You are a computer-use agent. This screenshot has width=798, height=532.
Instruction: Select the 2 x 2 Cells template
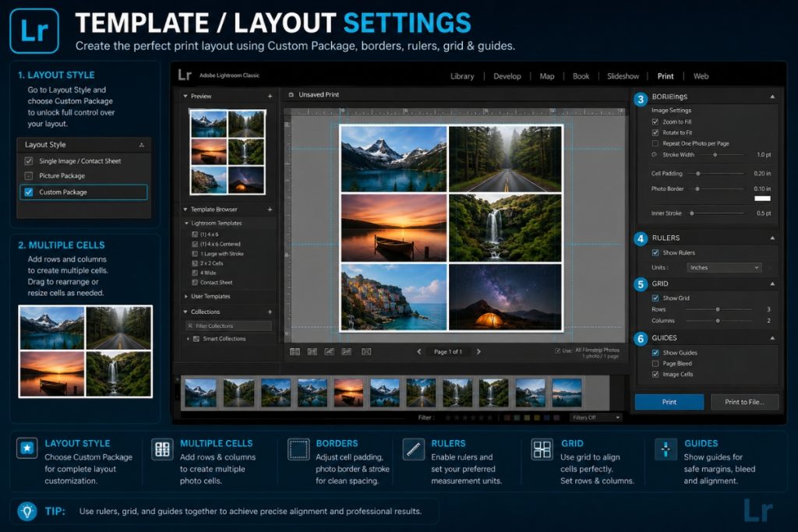point(212,263)
